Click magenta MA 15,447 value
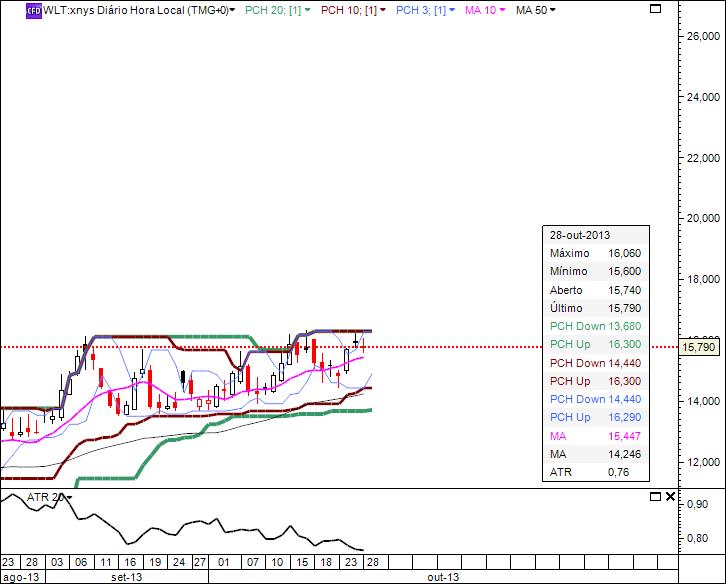 coord(625,436)
